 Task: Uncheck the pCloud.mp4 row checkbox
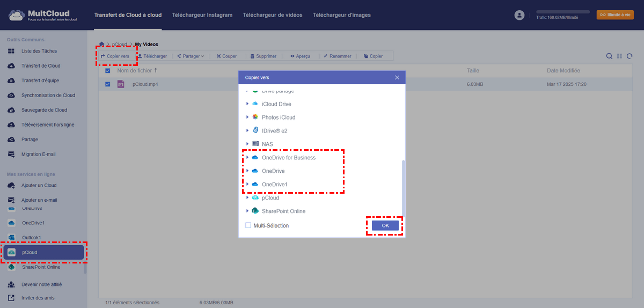coord(108,84)
